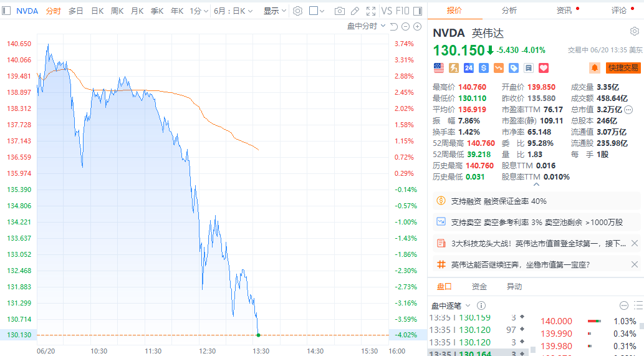Image resolution: width=644 pixels, height=356 pixels.
Task: Add NVDA to favorites heart icon
Action: [544, 68]
